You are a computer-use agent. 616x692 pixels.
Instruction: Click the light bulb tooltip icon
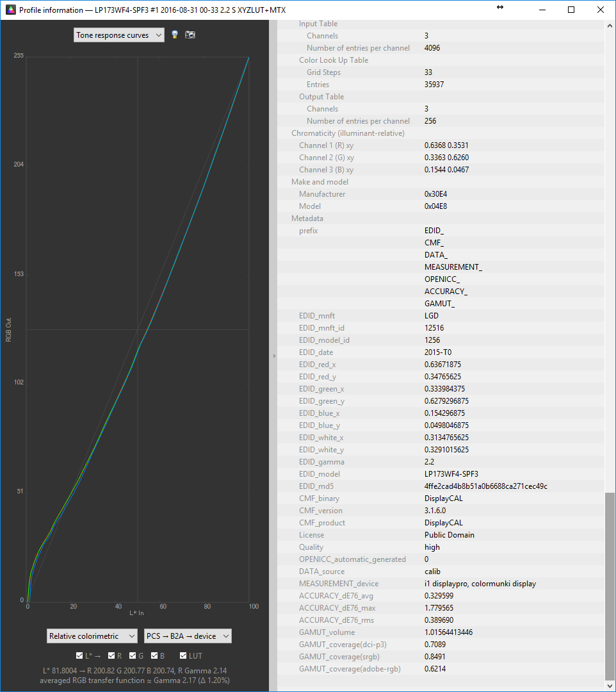[x=175, y=35]
